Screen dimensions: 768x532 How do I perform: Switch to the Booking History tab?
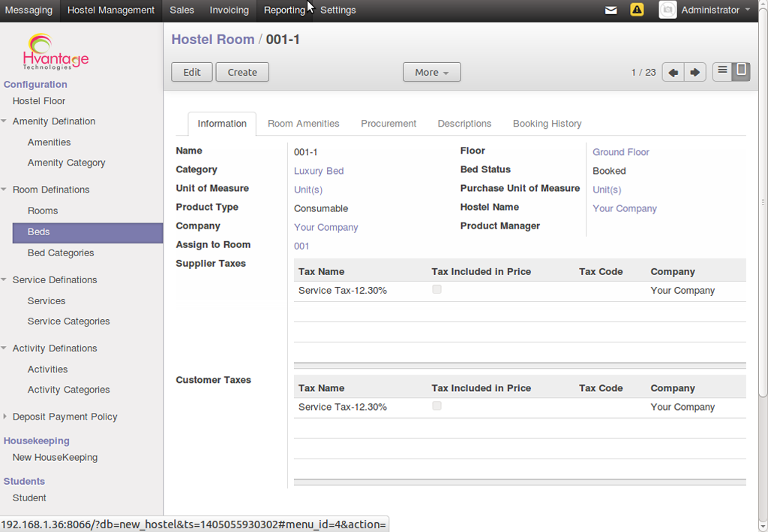coord(547,124)
